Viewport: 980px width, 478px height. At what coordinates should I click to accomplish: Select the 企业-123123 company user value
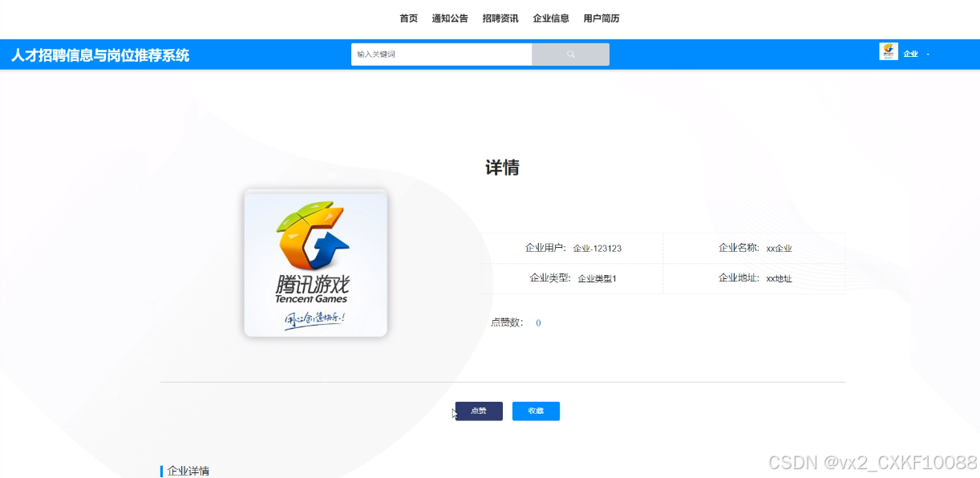(597, 249)
